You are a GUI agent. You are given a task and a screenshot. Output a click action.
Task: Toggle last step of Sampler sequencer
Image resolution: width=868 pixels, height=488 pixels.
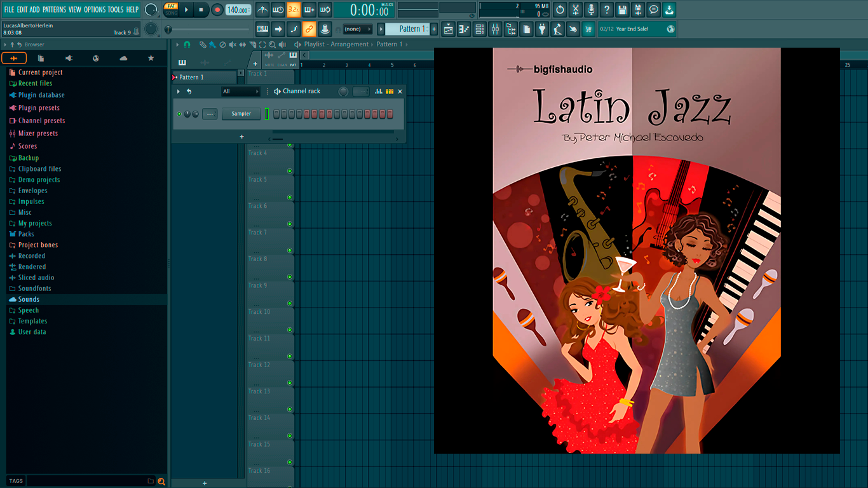point(390,114)
